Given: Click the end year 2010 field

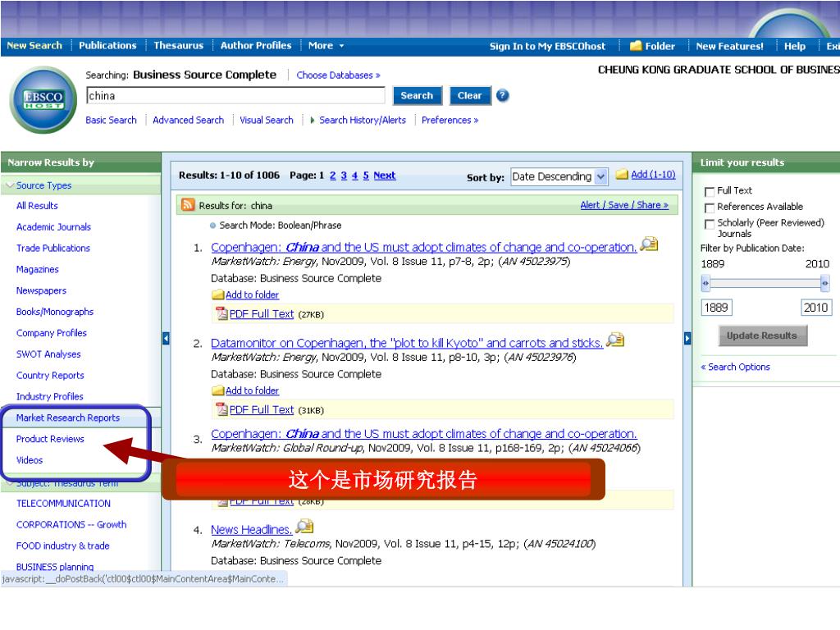Looking at the screenshot, I should [x=816, y=308].
